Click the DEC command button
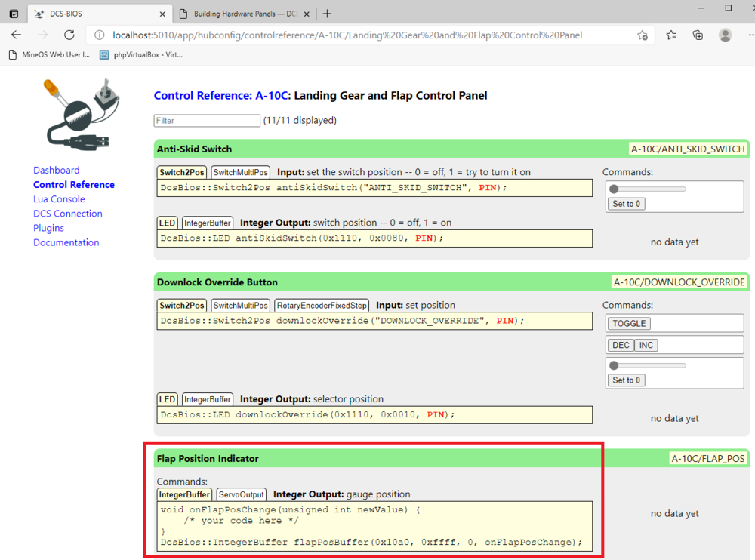 [621, 345]
